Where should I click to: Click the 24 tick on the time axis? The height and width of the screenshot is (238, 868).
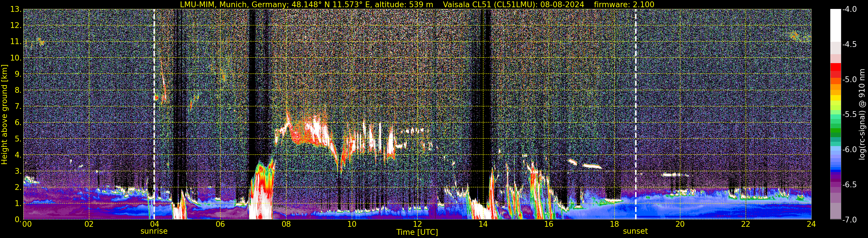click(x=811, y=224)
